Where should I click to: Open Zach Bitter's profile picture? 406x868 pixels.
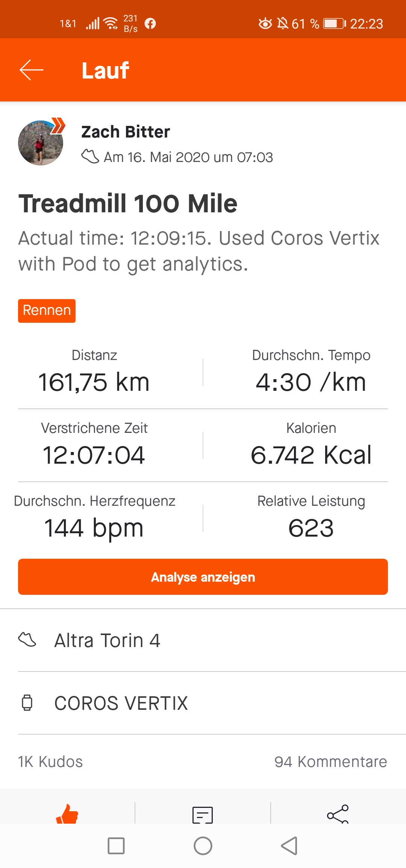(41, 143)
